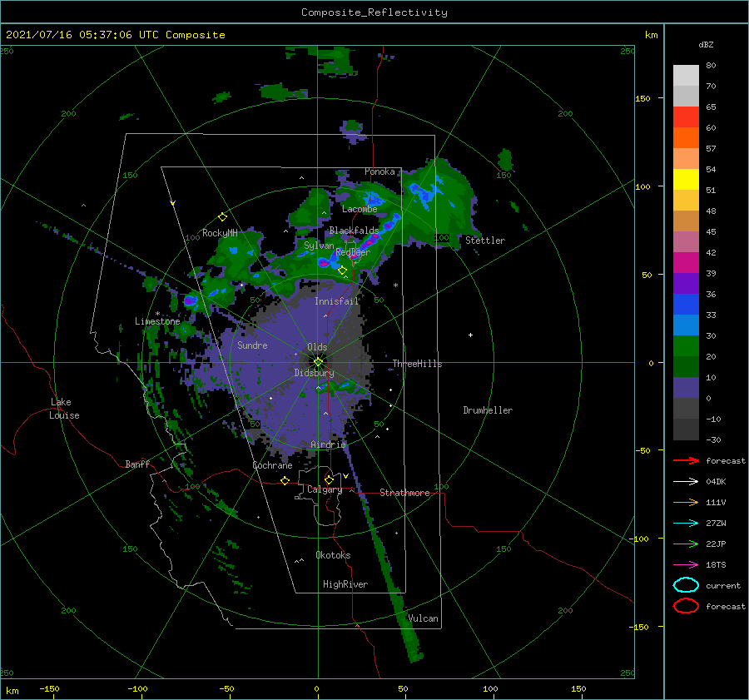Click the Banff label
Viewport: 749px width, 700px height.
tap(137, 464)
